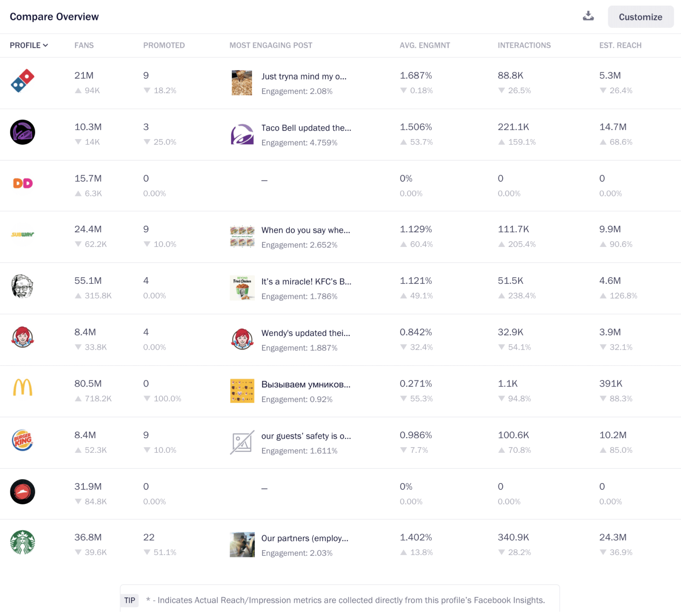Click the 80.5M fans value
Image resolution: width=681 pixels, height=616 pixels.
[88, 384]
